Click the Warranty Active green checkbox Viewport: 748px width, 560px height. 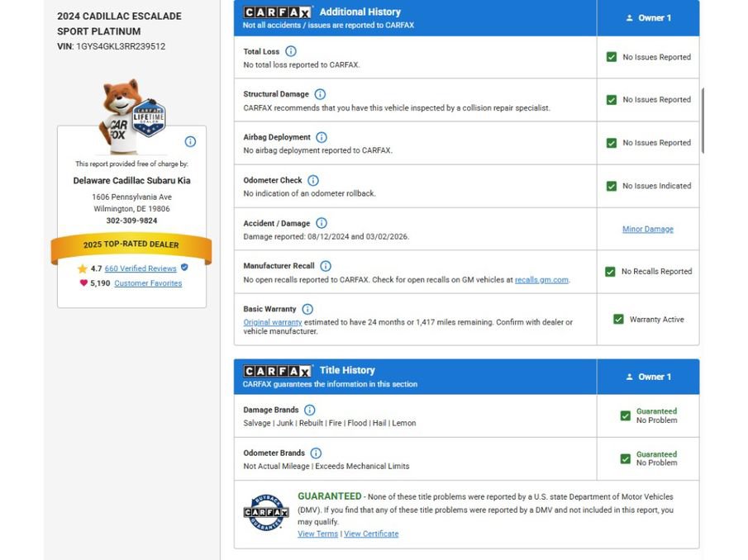[x=618, y=320]
